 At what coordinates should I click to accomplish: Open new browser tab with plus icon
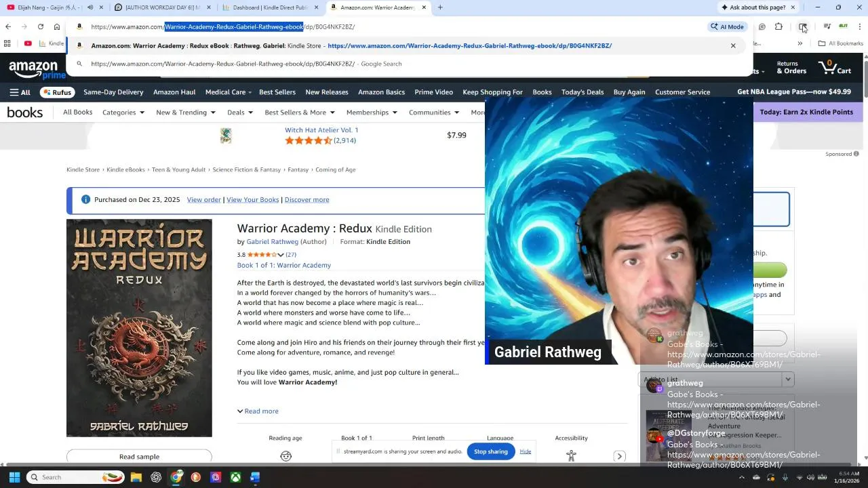tap(440, 7)
